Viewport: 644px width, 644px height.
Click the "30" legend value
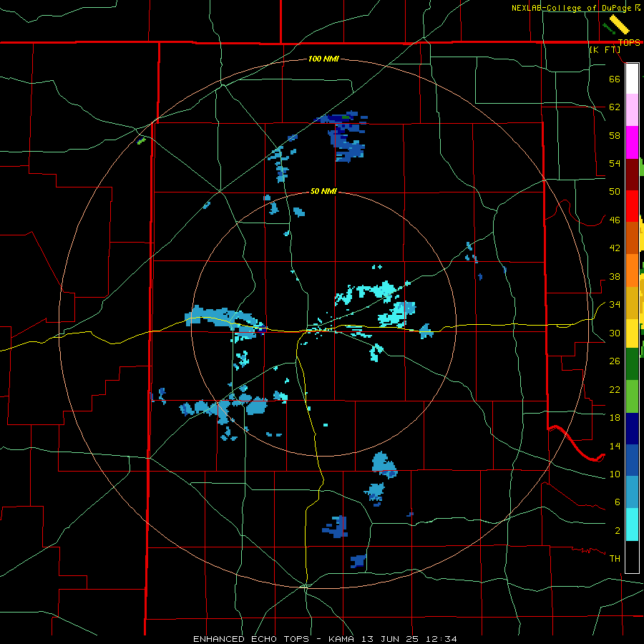click(x=615, y=333)
